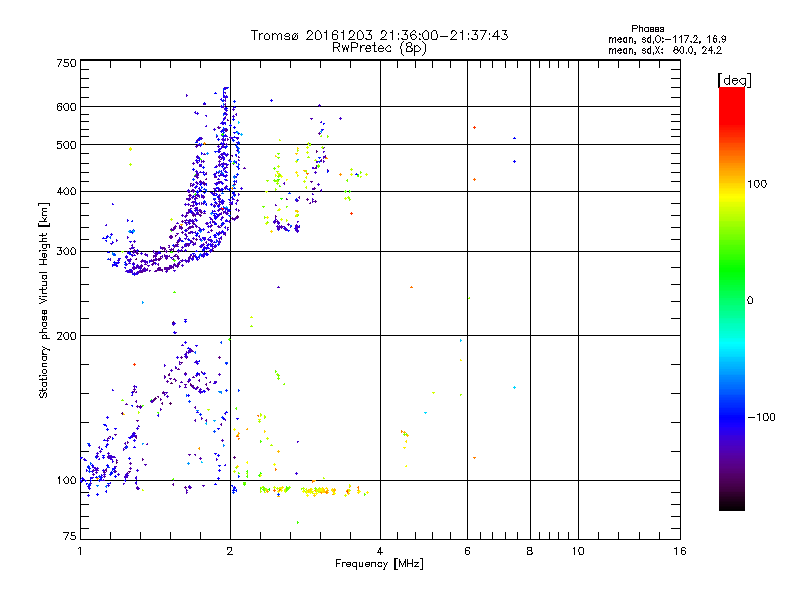Click y-axis tick label '200'
This screenshot has height=600, width=800.
pyautogui.click(x=66, y=336)
